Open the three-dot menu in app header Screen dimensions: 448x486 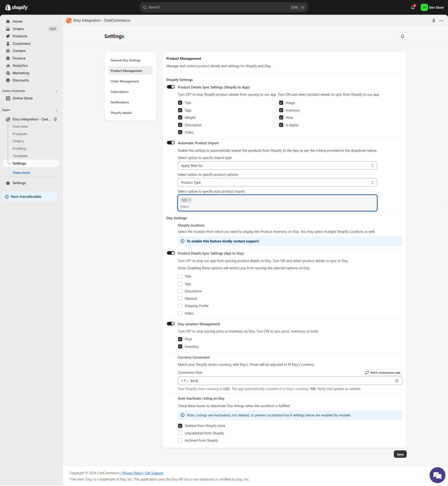pos(441,21)
